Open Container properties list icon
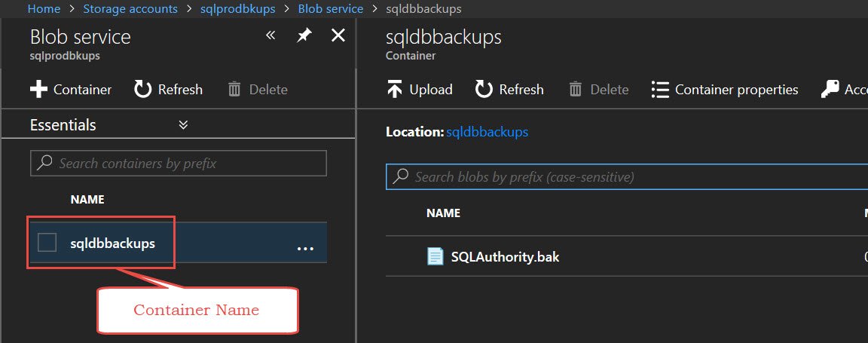The height and width of the screenshot is (343, 868). [x=660, y=90]
